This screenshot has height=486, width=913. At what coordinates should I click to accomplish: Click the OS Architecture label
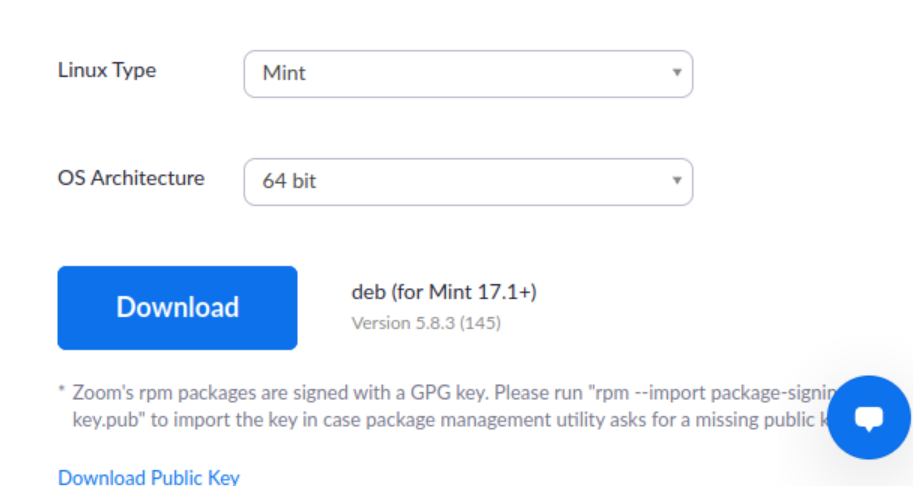coord(131,178)
